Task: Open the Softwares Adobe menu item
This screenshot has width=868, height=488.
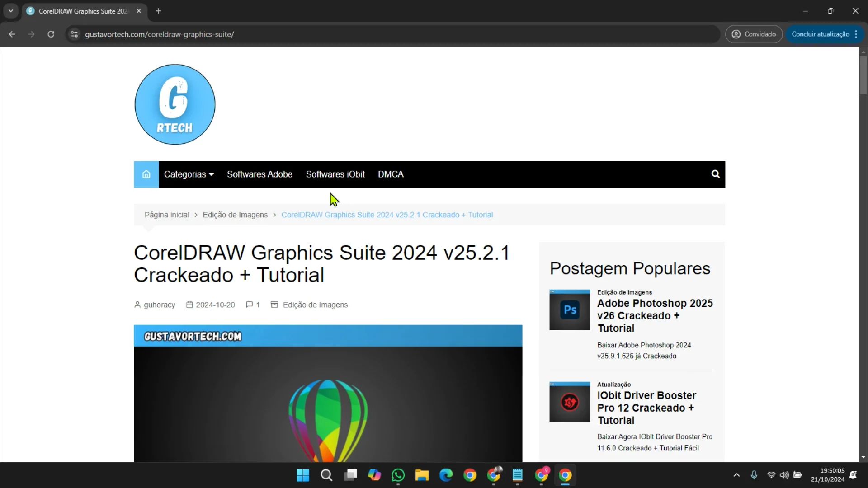Action: pos(259,174)
